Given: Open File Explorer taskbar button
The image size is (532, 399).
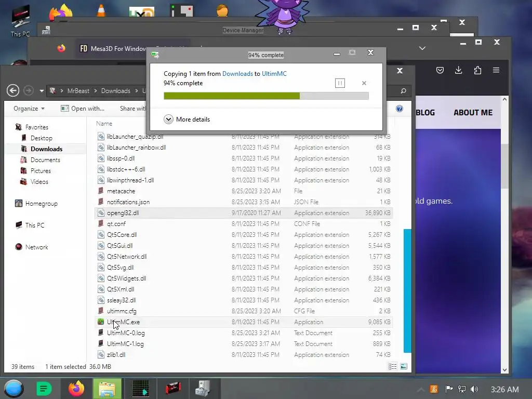Looking at the screenshot, I should pos(107,389).
